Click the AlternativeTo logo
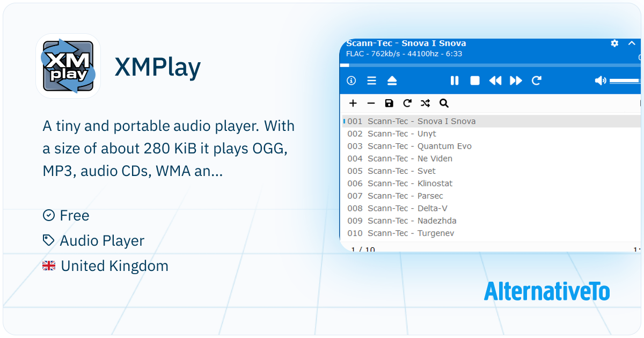This screenshot has width=644, height=338. coord(547,291)
